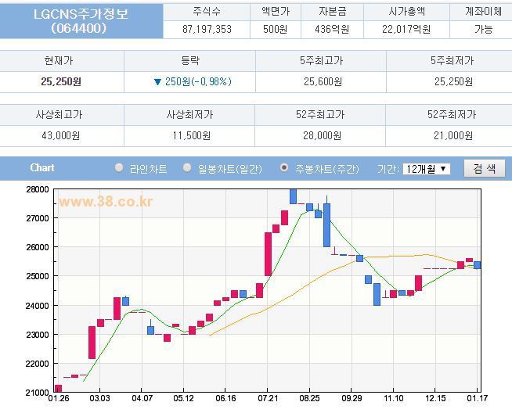Image resolution: width=512 pixels, height=420 pixels.
Task: Click the 검색 button
Action: [x=485, y=168]
